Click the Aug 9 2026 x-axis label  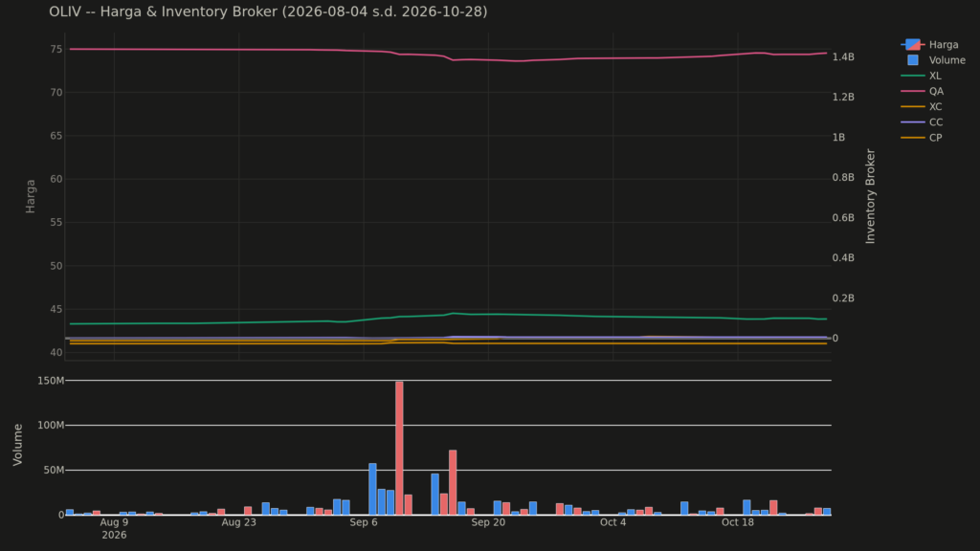point(114,528)
